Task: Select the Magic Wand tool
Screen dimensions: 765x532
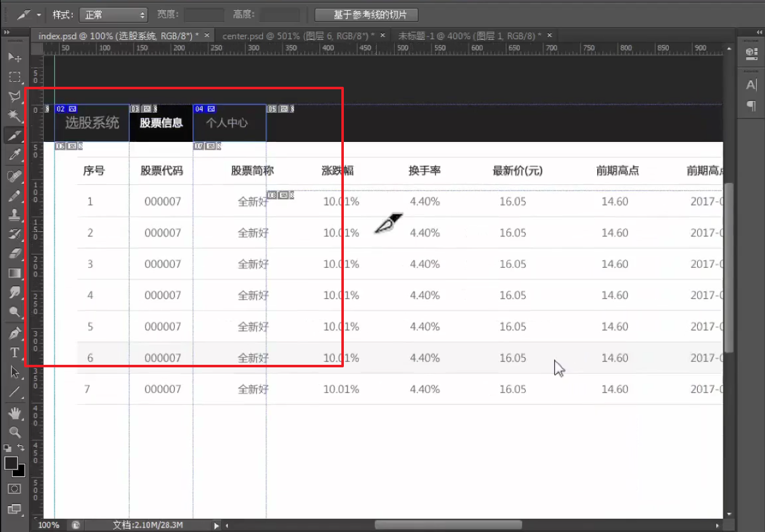Action: (15, 115)
